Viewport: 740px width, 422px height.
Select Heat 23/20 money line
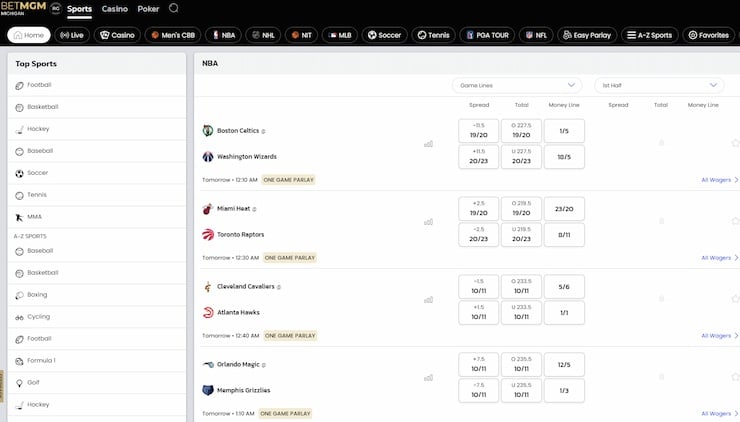coord(564,209)
